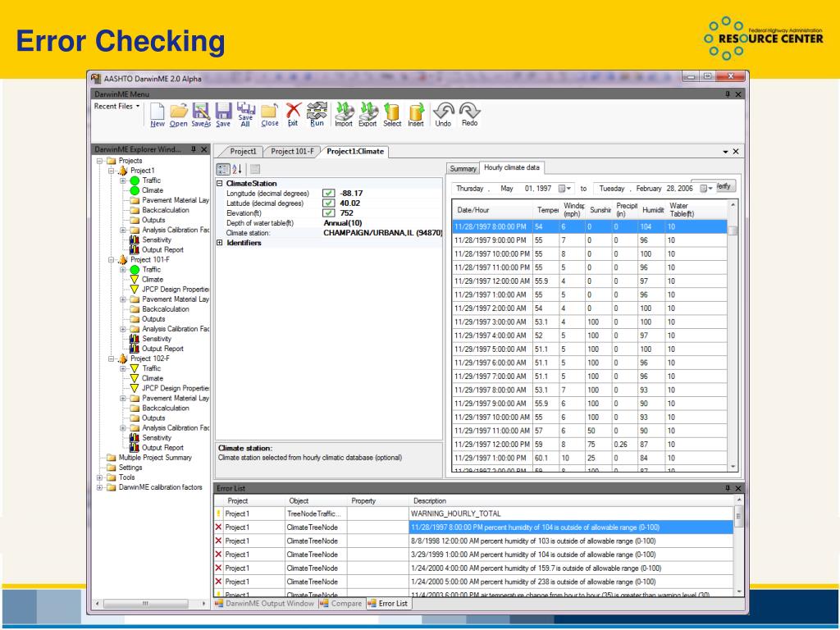The height and width of the screenshot is (630, 840).
Task: Select the 8/8/1998 humidity error row
Action: pyautogui.click(x=492, y=540)
